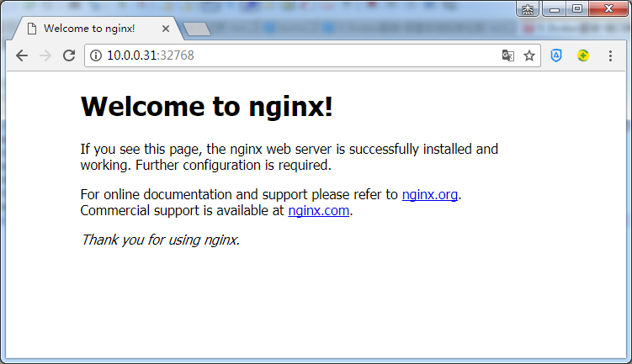The height and width of the screenshot is (364, 632).
Task: Follow the nginx.org link
Action: [x=430, y=194]
